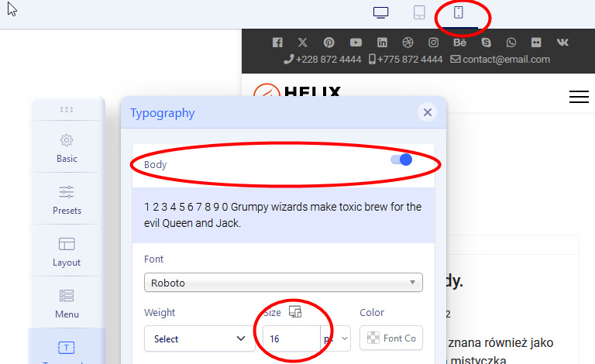Click the Color label

pyautogui.click(x=372, y=312)
